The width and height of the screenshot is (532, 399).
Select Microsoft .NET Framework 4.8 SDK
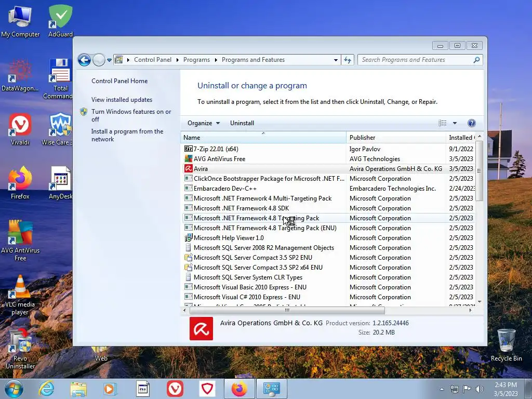tap(328, 208)
